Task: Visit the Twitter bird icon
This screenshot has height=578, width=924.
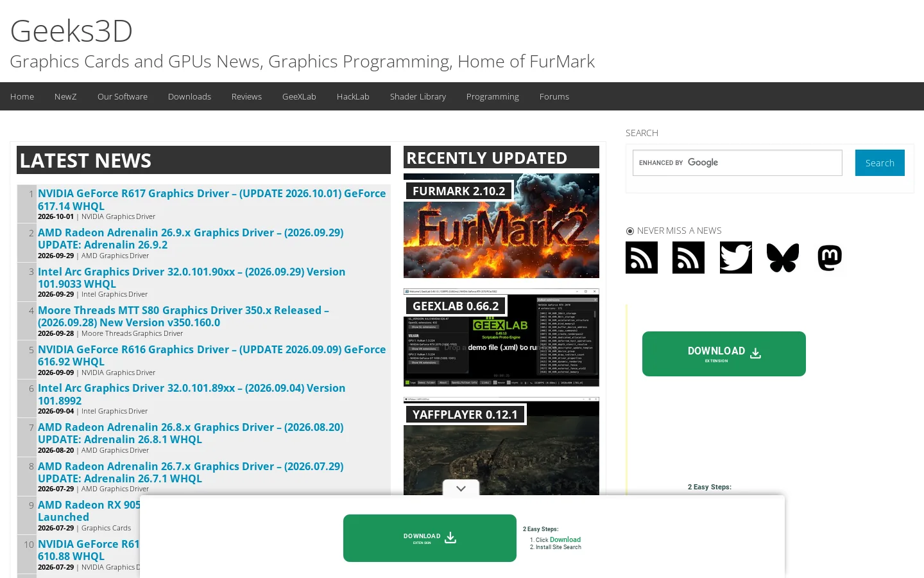Action: (x=736, y=258)
